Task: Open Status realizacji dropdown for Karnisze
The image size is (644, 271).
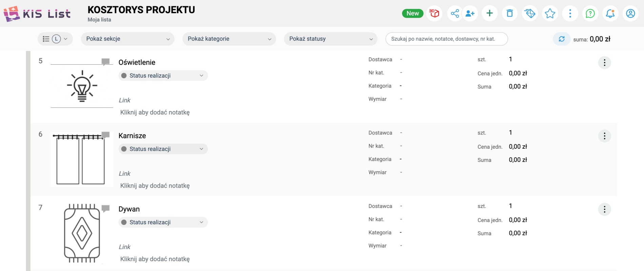Action: pyautogui.click(x=163, y=149)
